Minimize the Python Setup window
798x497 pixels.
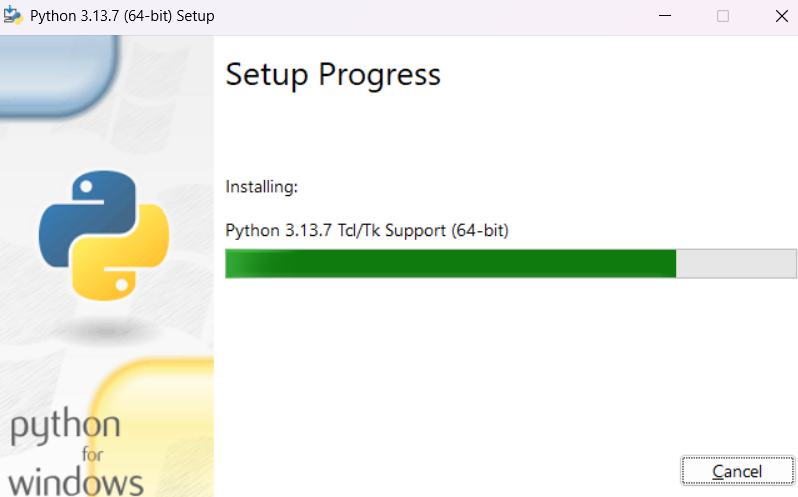[664, 17]
